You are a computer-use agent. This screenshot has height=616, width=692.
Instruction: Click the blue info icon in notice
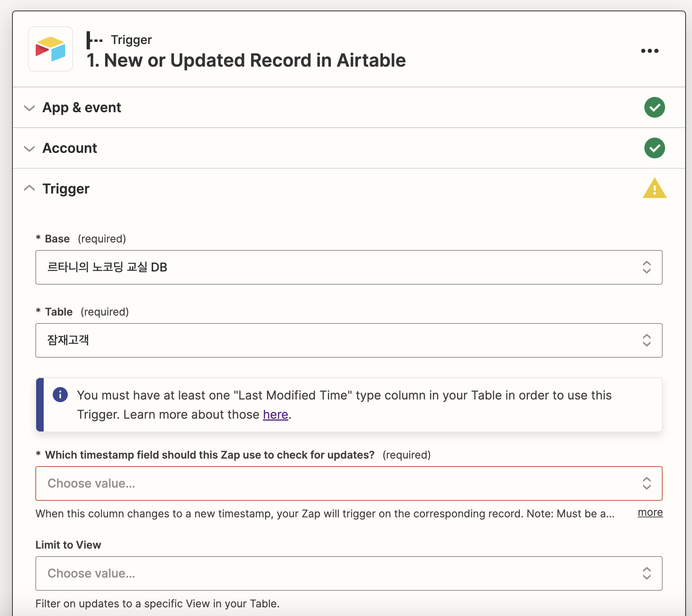pos(60,395)
